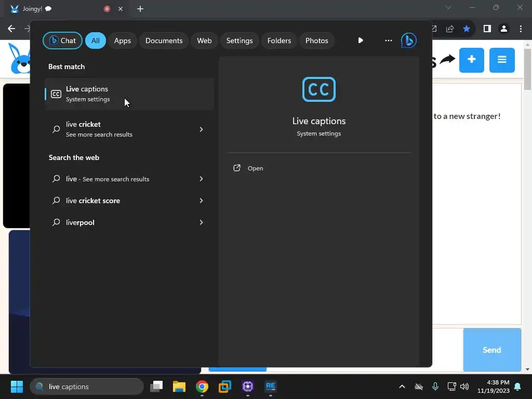Screen dimensions: 532x399
Task: Select the All filter tab
Action: pos(96,41)
